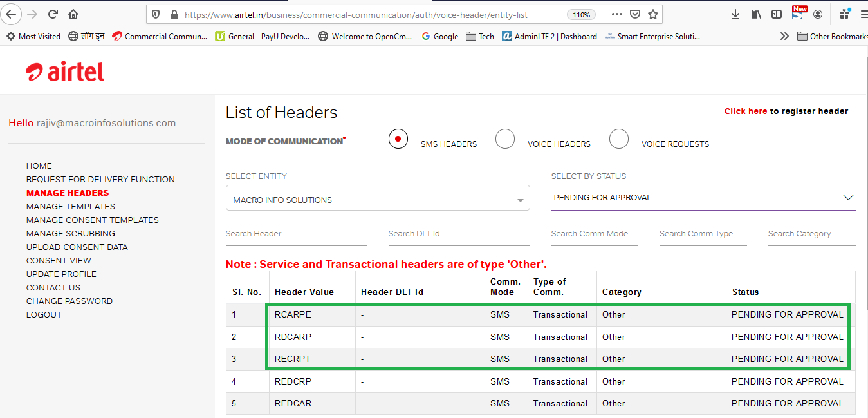Open REQUEST FOR DELIVERY FUNCTION
The width and height of the screenshot is (868, 418).
click(x=100, y=179)
